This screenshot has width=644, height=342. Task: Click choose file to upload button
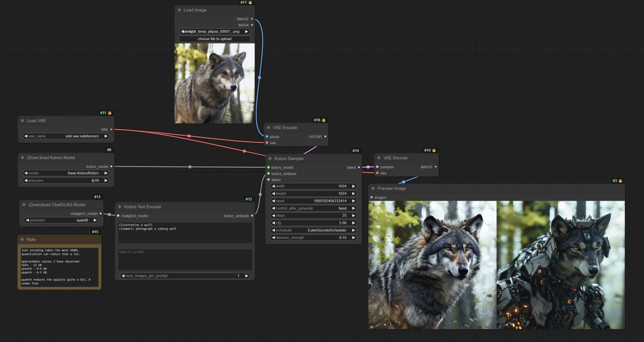[x=214, y=39]
